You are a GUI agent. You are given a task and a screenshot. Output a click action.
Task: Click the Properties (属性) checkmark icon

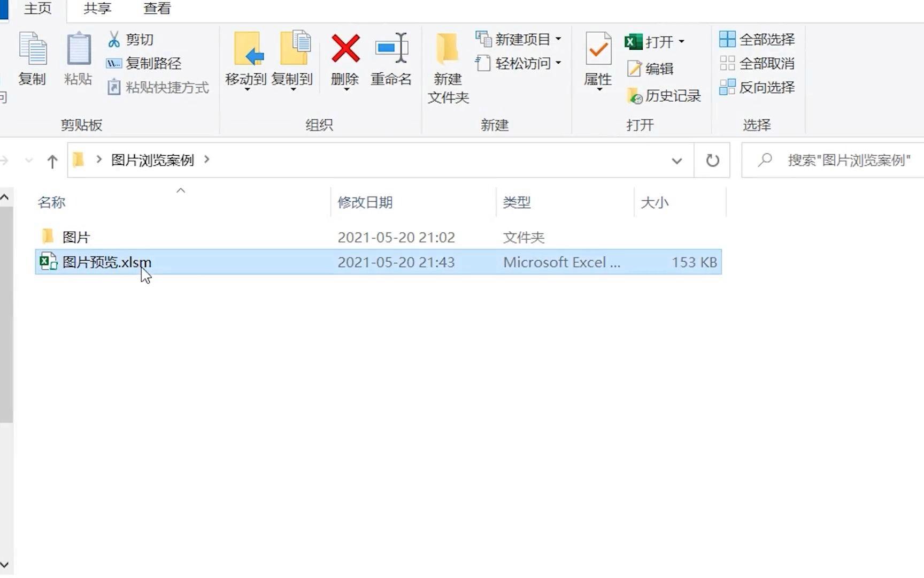pyautogui.click(x=598, y=49)
